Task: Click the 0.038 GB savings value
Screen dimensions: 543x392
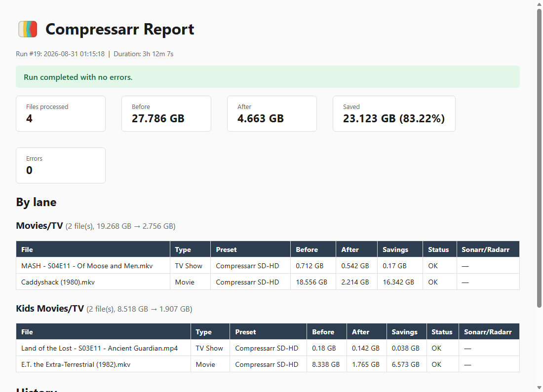Action: click(405, 348)
